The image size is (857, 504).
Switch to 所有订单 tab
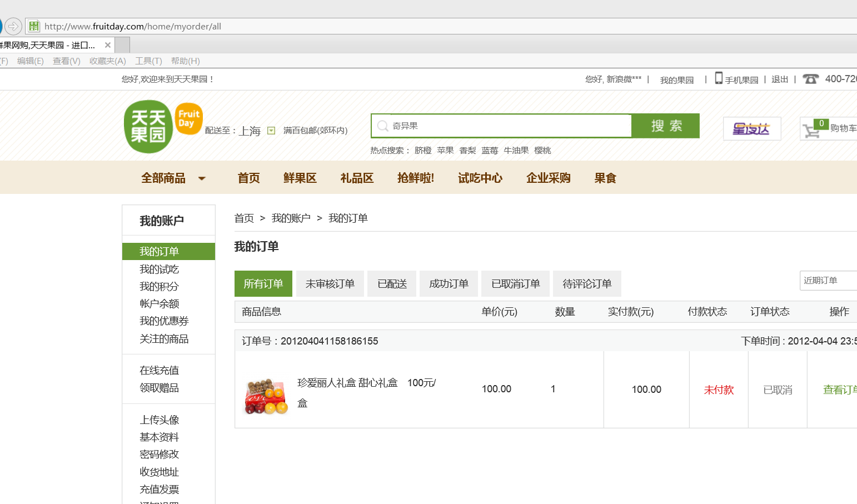coord(263,283)
